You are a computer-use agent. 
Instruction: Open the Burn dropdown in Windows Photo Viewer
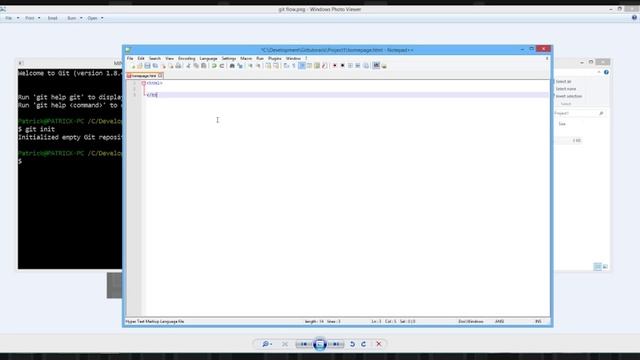click(74, 18)
